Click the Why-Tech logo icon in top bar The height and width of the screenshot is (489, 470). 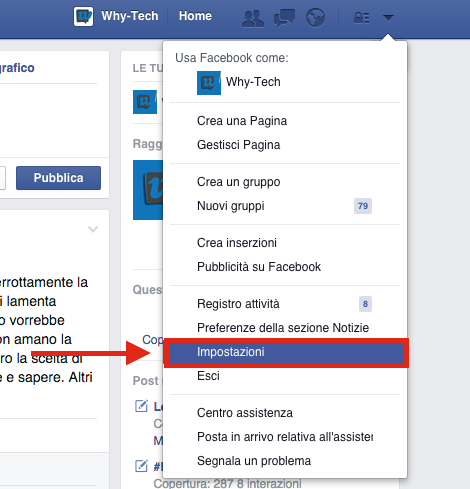tap(83, 16)
